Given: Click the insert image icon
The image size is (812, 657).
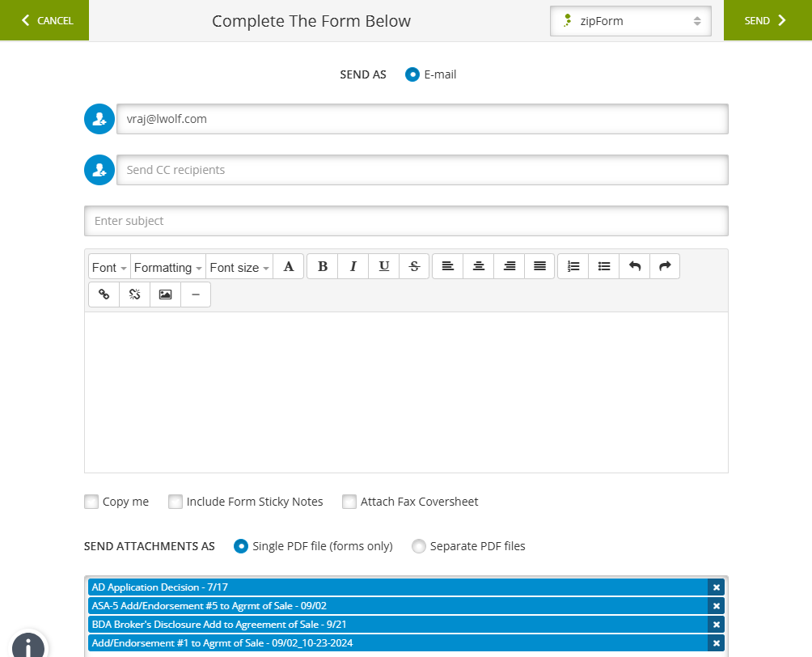Looking at the screenshot, I should coord(164,294).
